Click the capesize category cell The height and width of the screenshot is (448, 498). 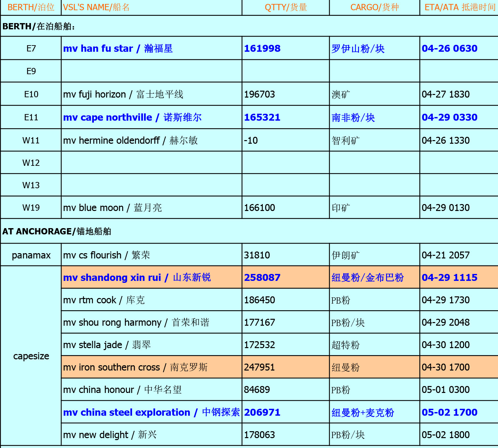tap(31, 356)
